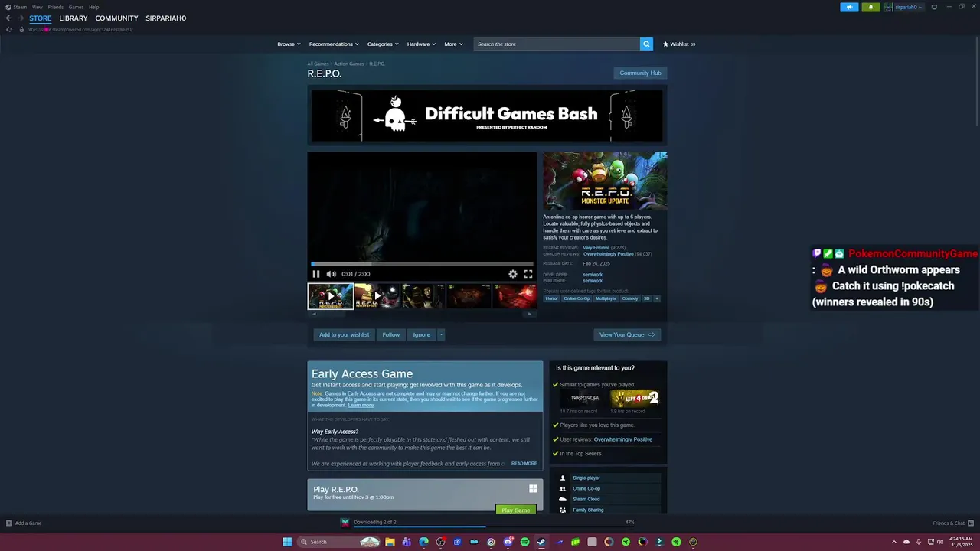Open the notifications bell
This screenshot has height=551, width=980.
(x=871, y=7)
